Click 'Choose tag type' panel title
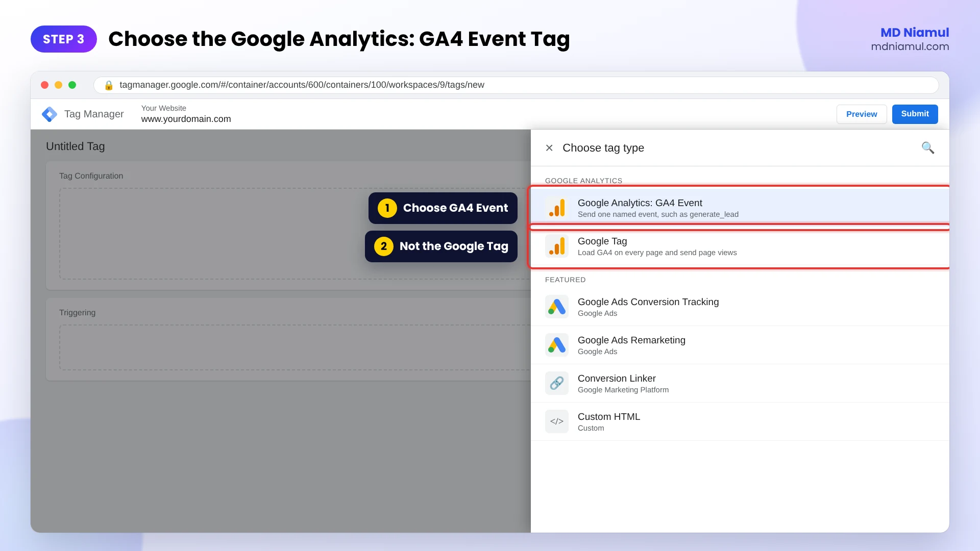The image size is (980, 551). tap(603, 148)
